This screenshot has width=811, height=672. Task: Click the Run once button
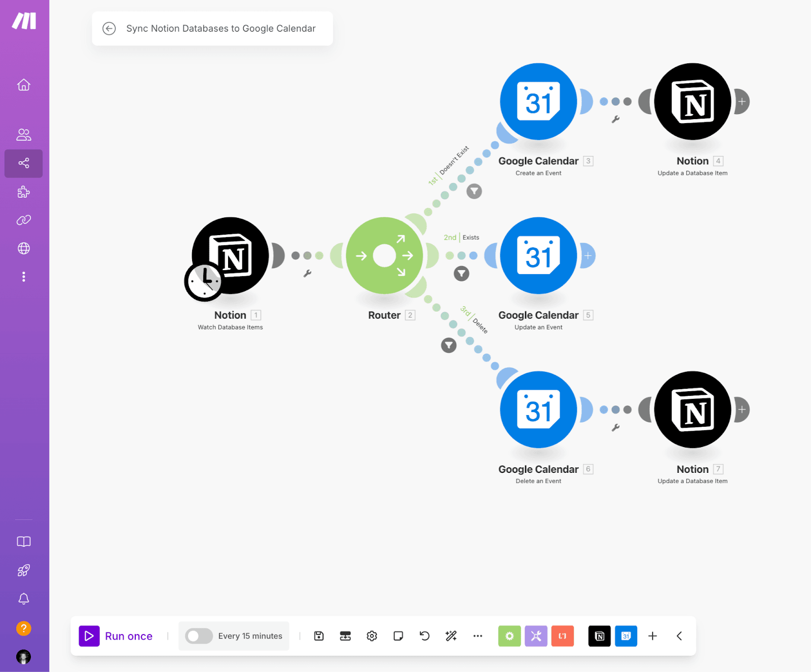(x=116, y=636)
